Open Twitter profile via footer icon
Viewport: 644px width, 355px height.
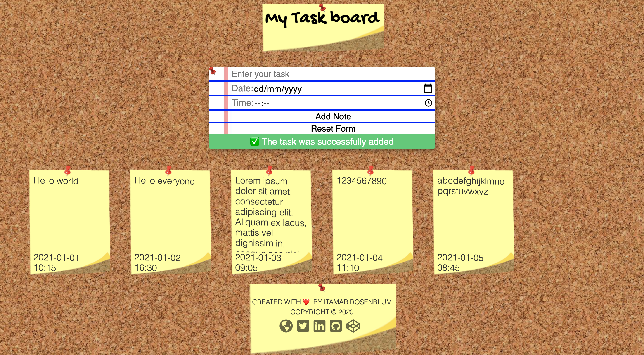coord(303,327)
